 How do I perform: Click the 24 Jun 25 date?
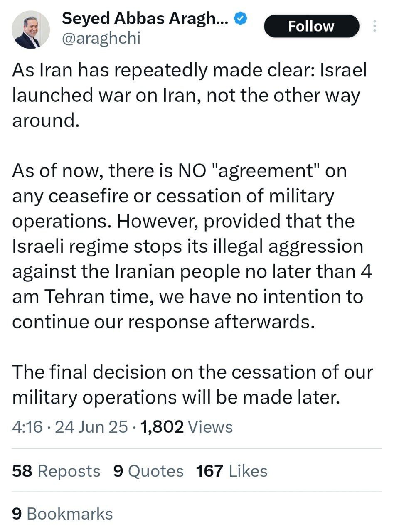click(91, 427)
